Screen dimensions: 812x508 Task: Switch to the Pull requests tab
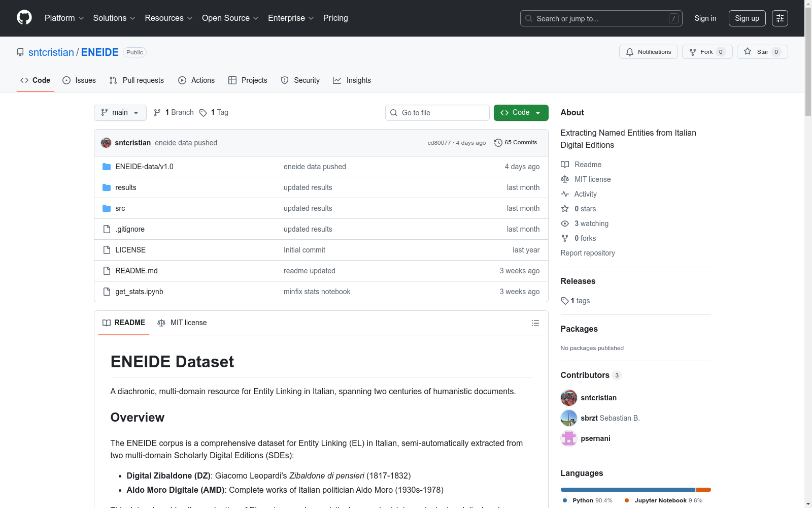[x=137, y=80]
